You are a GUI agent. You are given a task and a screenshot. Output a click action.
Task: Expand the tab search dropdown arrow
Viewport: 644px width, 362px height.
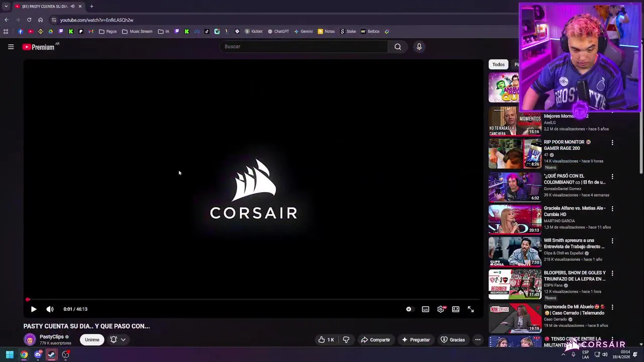click(6, 7)
